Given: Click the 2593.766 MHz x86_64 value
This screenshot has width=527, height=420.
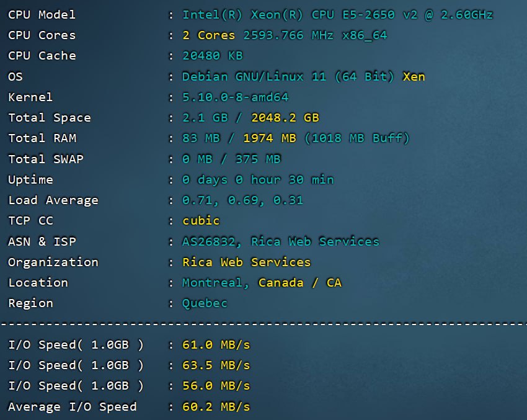Looking at the screenshot, I should click(315, 35).
